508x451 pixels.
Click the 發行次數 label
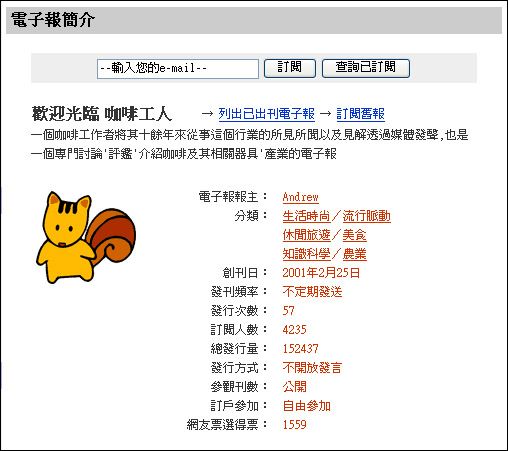(x=238, y=311)
